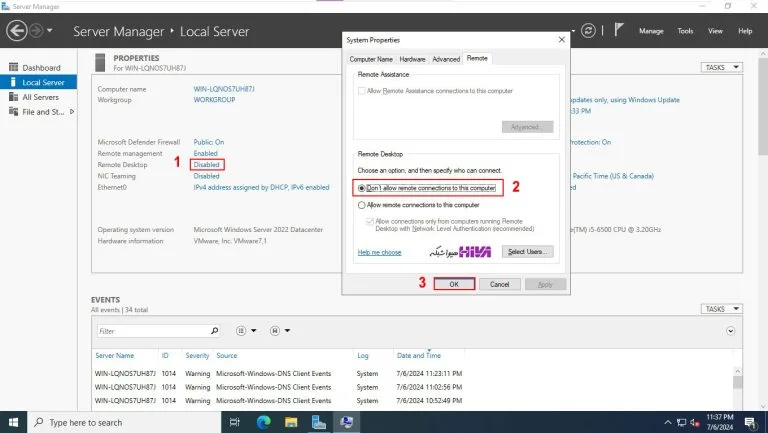768x433 pixels.
Task: Switch to the Computer Name tab
Action: tap(371, 59)
